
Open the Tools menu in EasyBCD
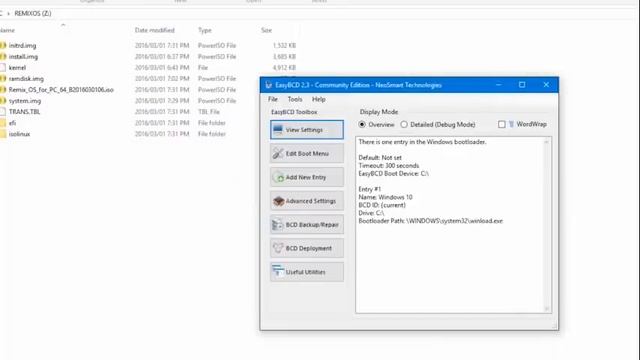[295, 99]
